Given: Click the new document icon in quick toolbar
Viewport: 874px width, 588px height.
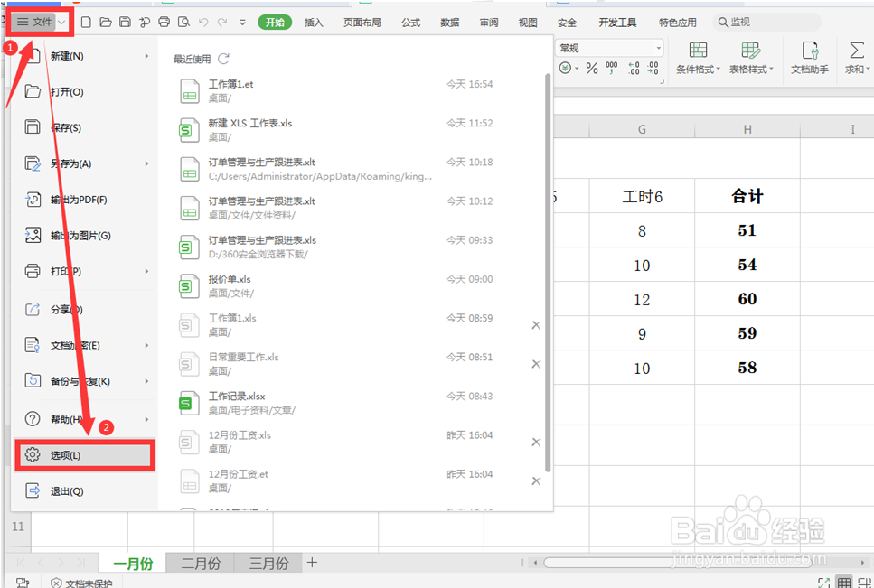Looking at the screenshot, I should 86,23.
